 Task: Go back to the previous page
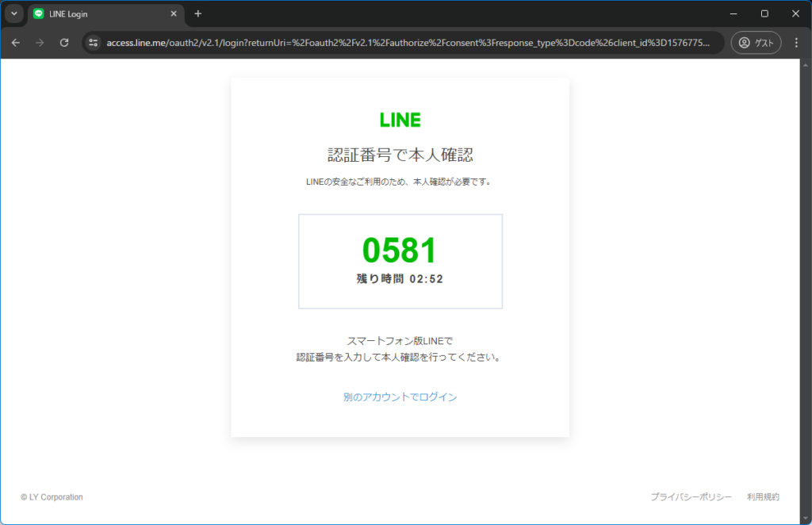[x=16, y=43]
